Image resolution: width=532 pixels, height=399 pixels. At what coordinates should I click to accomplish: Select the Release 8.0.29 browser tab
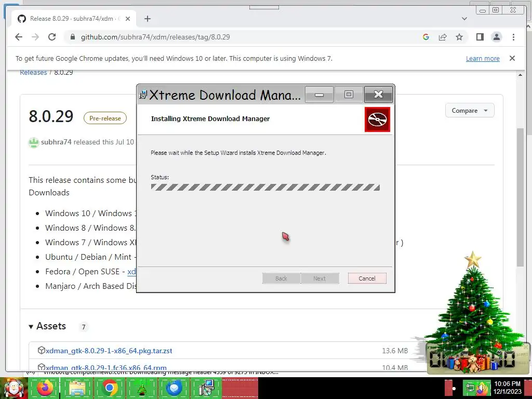pyautogui.click(x=74, y=19)
